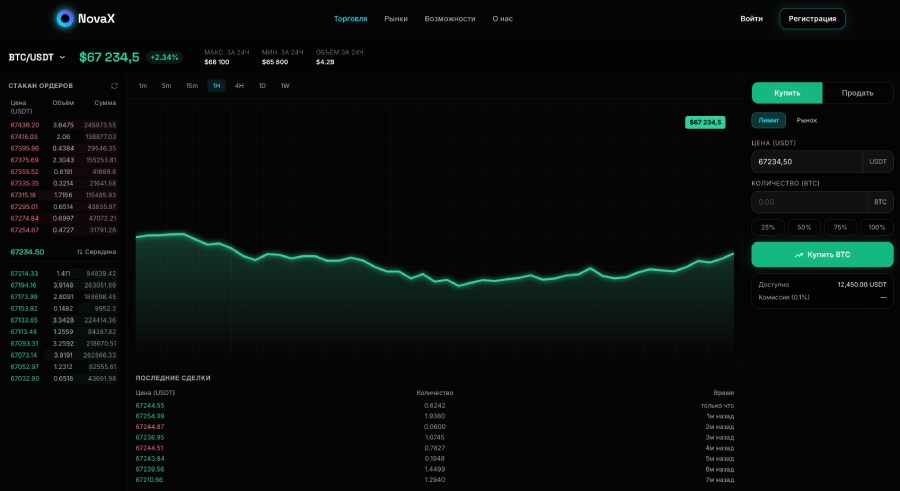Select ask price 67274.84
The image size is (900, 491).
(x=25, y=218)
